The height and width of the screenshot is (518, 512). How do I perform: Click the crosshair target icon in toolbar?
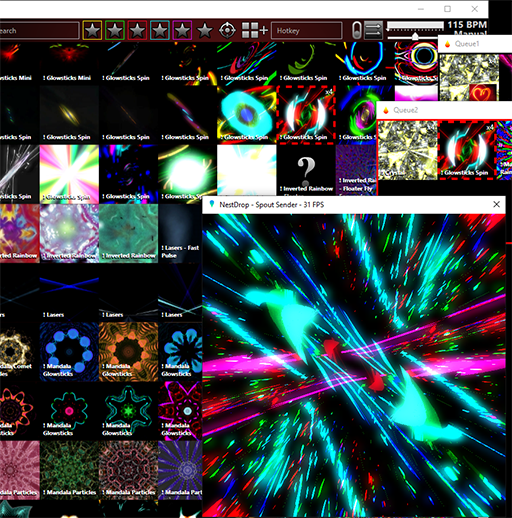click(227, 30)
